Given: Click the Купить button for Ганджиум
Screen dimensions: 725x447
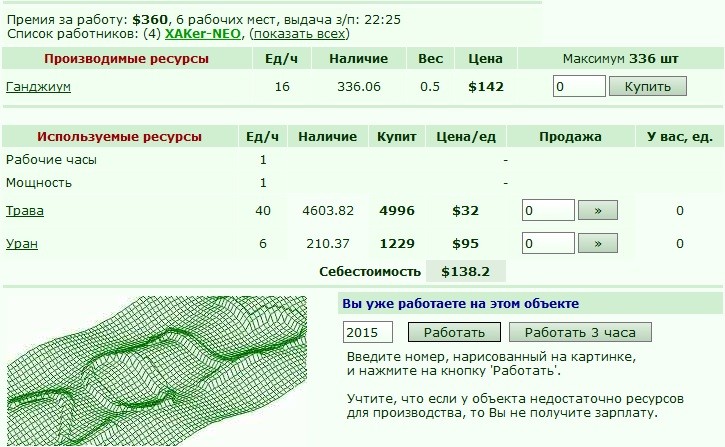Looking at the screenshot, I should point(647,86).
